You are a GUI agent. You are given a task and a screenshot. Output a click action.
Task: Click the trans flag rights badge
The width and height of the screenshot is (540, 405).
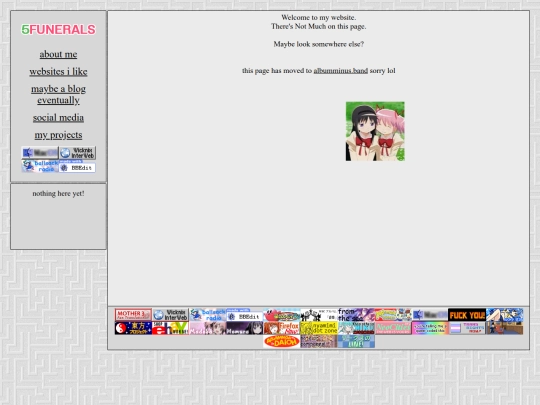(x=467, y=328)
